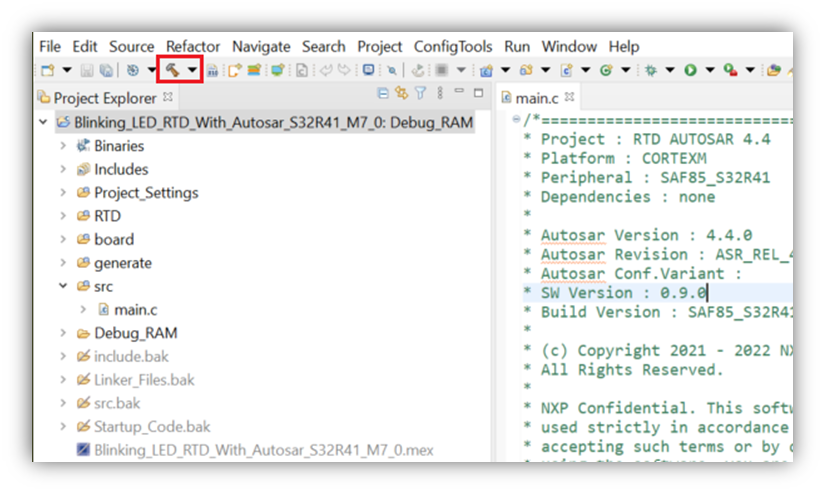The height and width of the screenshot is (494, 825).
Task: Collapse all in Project Explorer
Action: (x=383, y=94)
